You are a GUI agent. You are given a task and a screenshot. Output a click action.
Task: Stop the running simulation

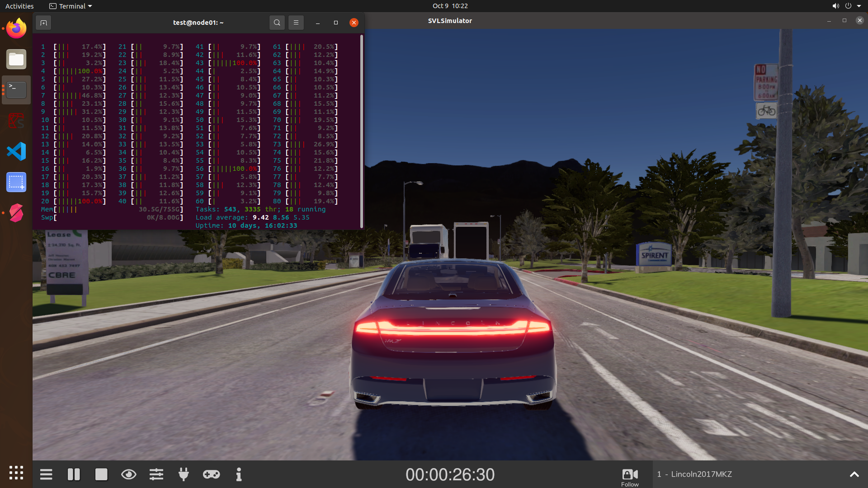pyautogui.click(x=101, y=474)
